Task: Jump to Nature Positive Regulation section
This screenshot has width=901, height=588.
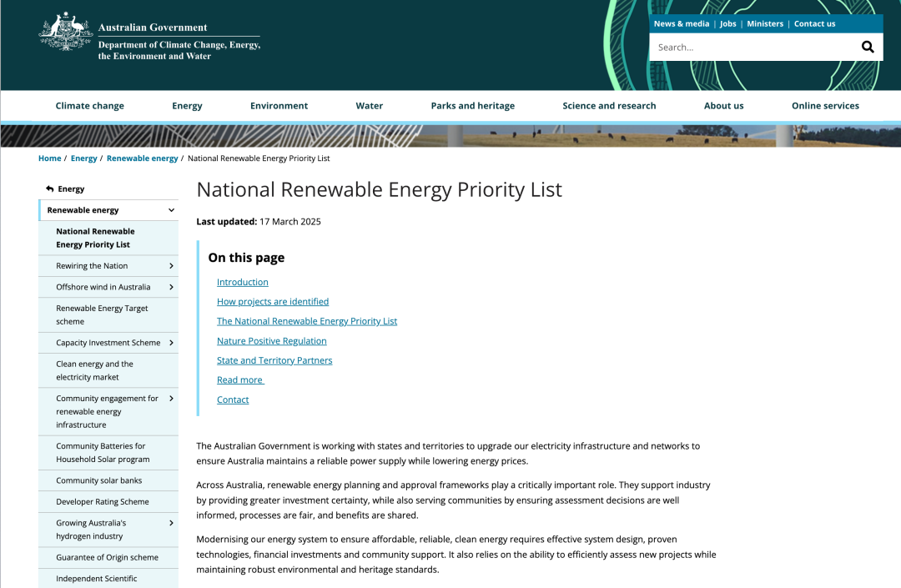Action: [271, 341]
